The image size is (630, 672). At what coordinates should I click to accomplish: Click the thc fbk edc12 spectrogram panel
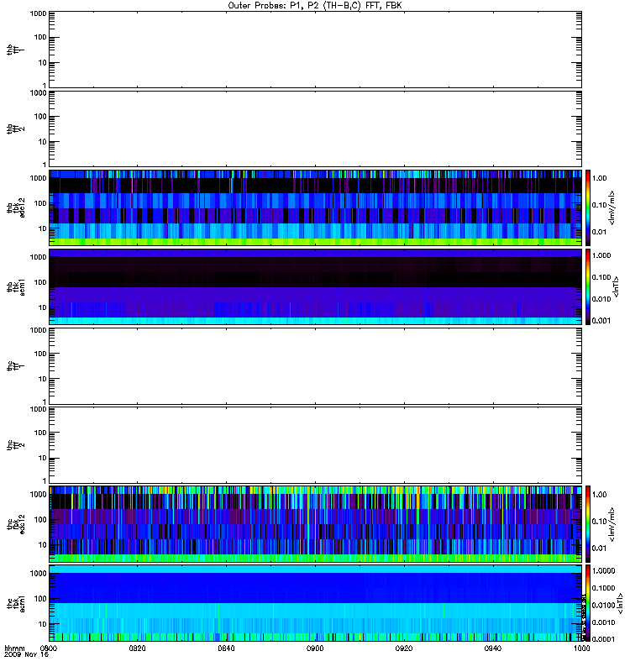316,523
